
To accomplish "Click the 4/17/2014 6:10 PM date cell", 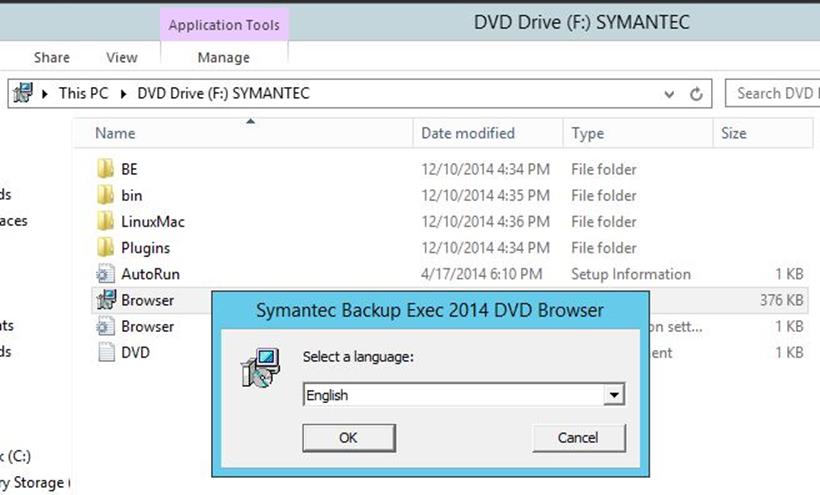I will click(x=482, y=273).
